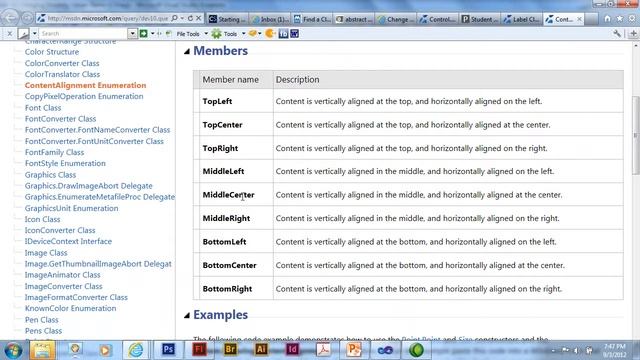Viewport: 640px width, 360px height.
Task: Open 'GraphicsUnit Enumeration' sidebar link
Action: point(71,208)
